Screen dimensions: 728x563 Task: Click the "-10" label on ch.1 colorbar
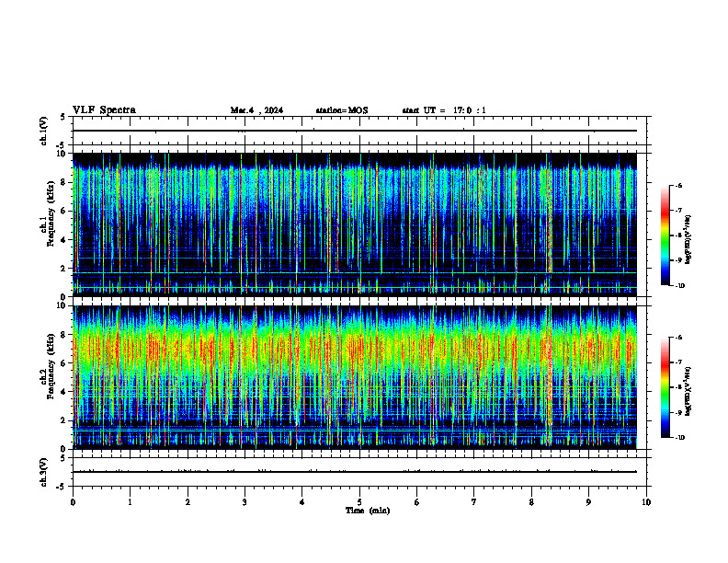[679, 286]
